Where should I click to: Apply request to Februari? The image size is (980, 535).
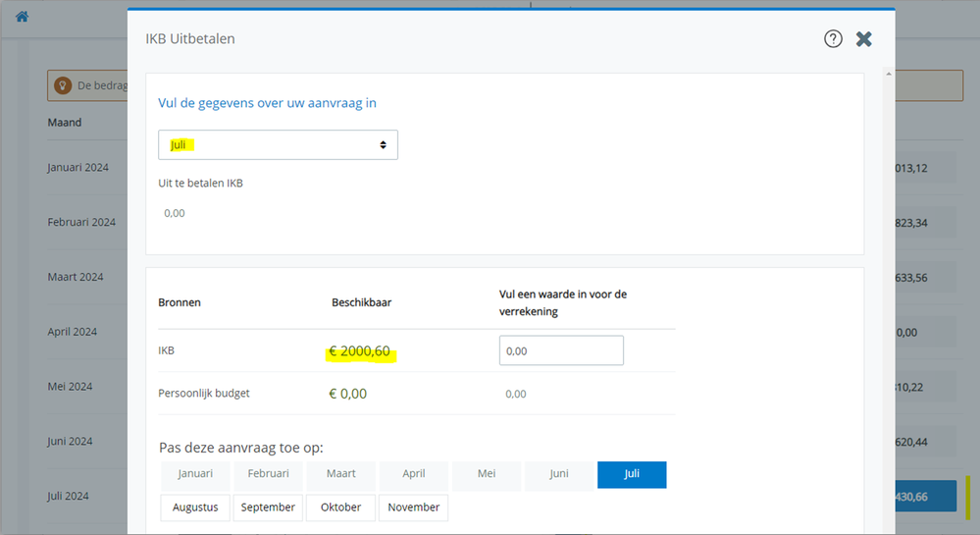tap(268, 474)
